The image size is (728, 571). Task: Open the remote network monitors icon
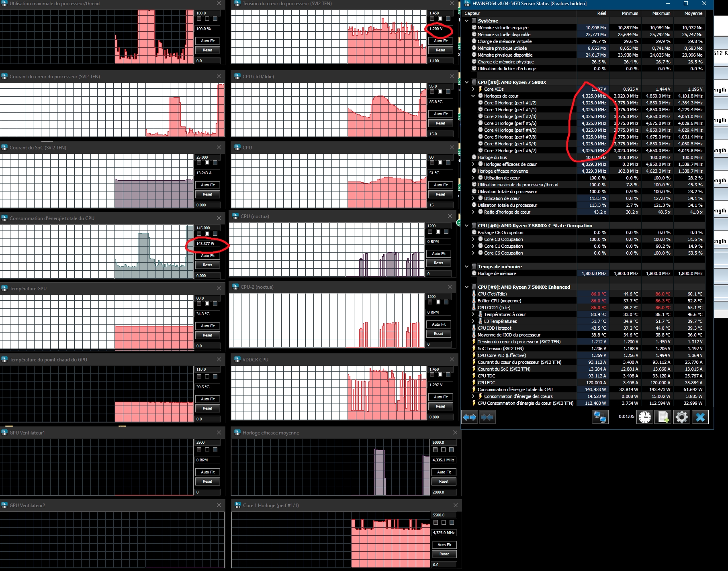pyautogui.click(x=600, y=417)
